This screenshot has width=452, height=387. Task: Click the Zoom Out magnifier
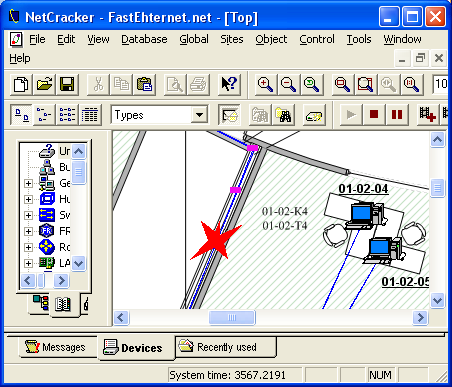click(x=289, y=84)
